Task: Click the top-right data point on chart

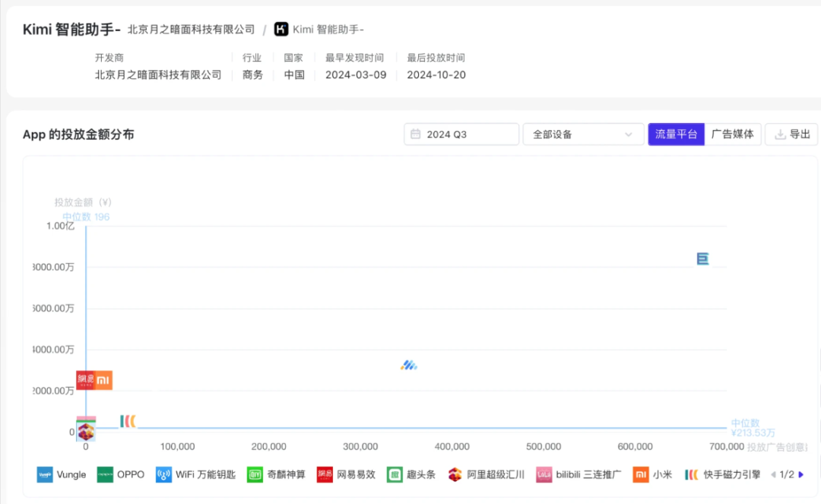Action: (703, 259)
